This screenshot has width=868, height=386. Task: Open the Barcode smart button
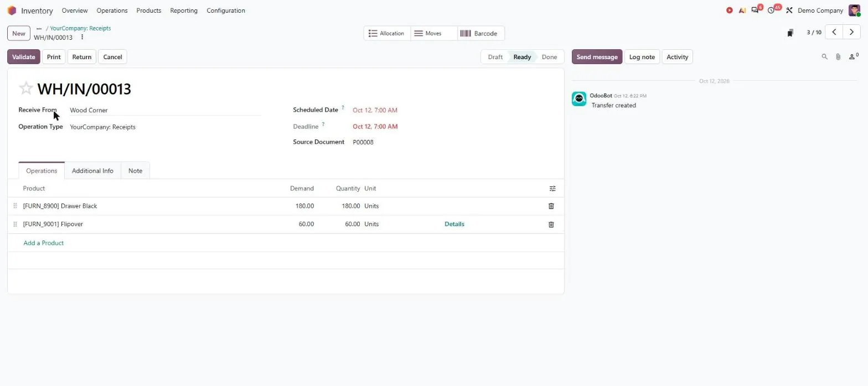tap(481, 33)
